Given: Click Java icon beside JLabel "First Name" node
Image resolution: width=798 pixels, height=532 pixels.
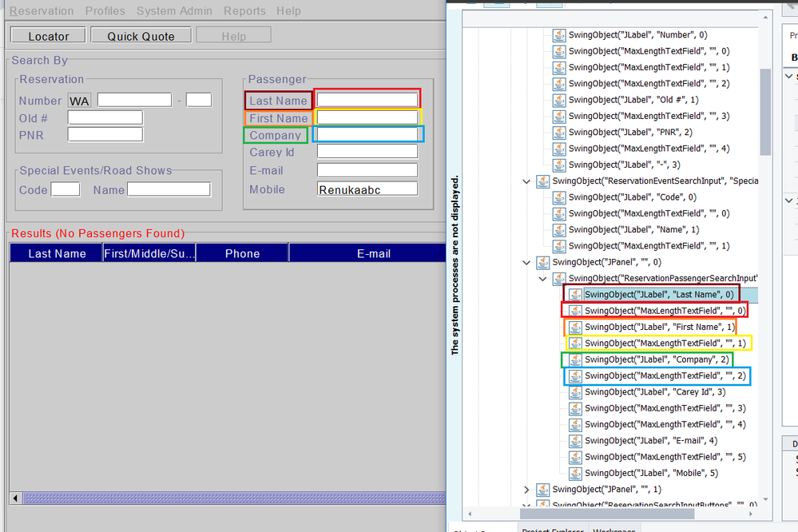Looking at the screenshot, I should pyautogui.click(x=575, y=328).
